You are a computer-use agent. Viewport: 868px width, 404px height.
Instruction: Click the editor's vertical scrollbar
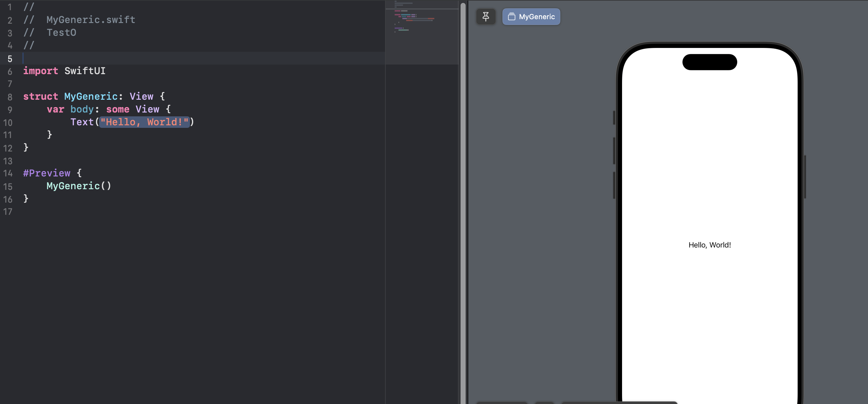click(463, 202)
